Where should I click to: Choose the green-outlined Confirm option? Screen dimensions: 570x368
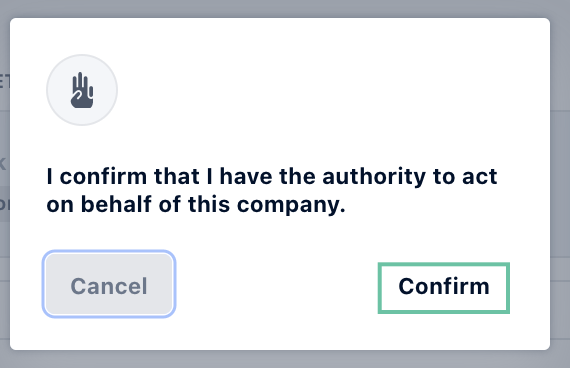(443, 288)
